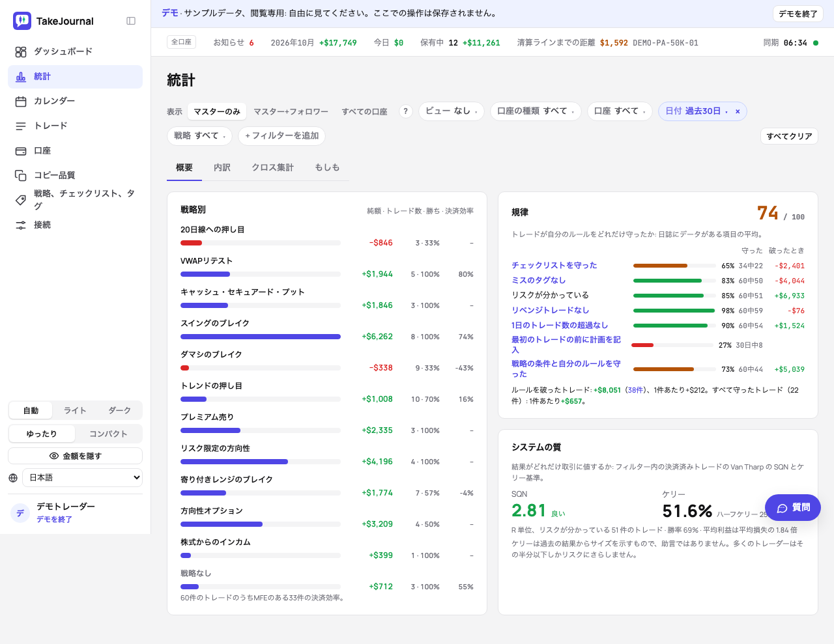Click the デ avatar for デモトレーダー
The height and width of the screenshot is (644, 834).
20,513
